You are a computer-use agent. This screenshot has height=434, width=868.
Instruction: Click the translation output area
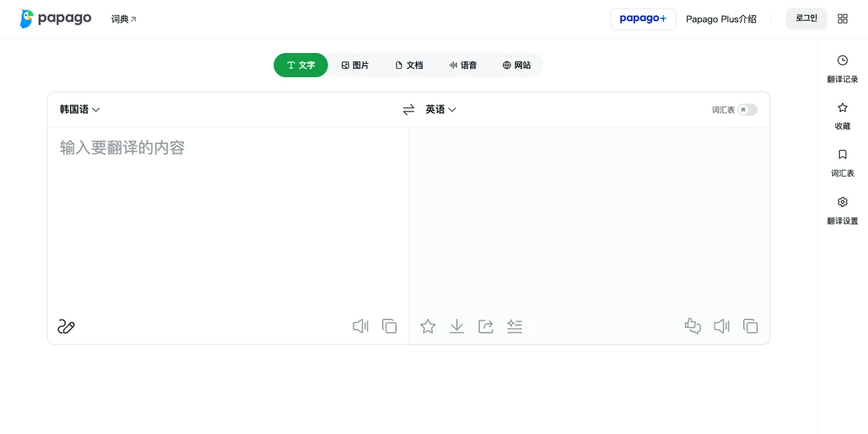(589, 217)
